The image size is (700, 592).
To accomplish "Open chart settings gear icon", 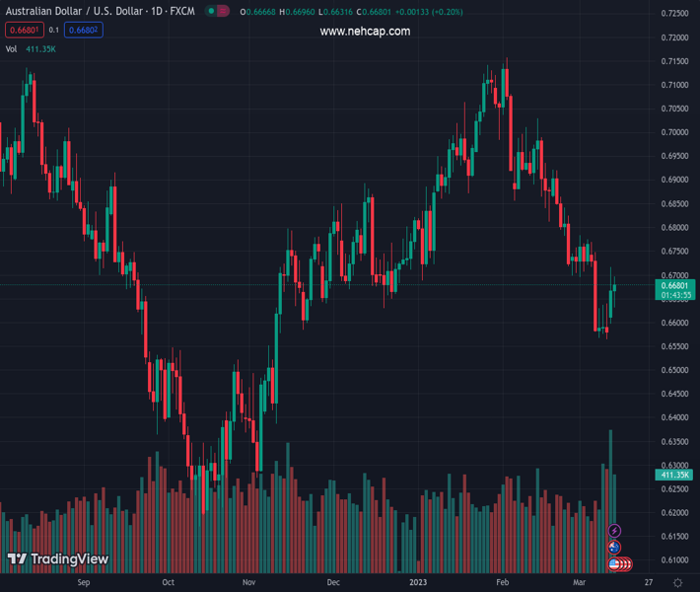I will (x=677, y=583).
